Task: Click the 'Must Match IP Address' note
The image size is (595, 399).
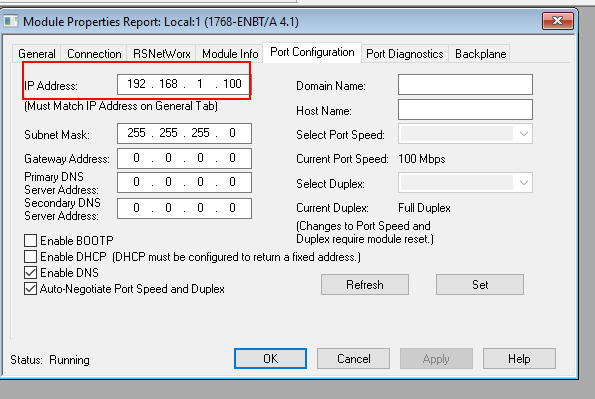Action: 121,106
